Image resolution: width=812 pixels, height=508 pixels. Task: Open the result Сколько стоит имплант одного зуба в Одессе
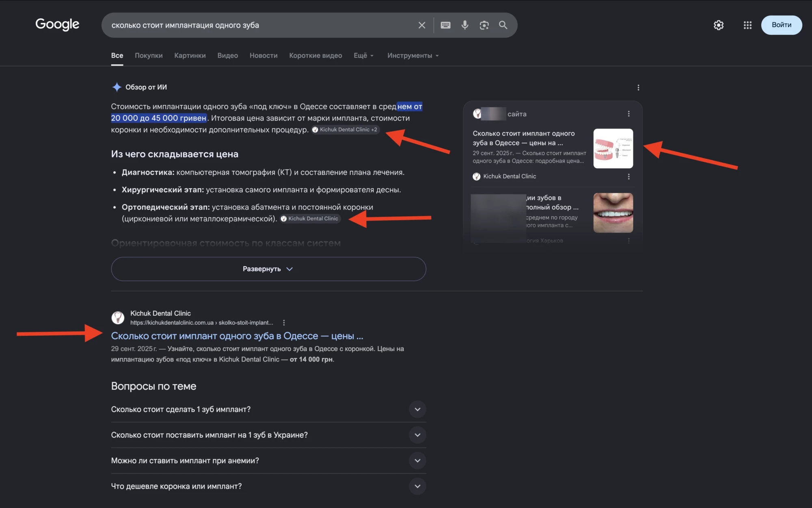click(237, 336)
